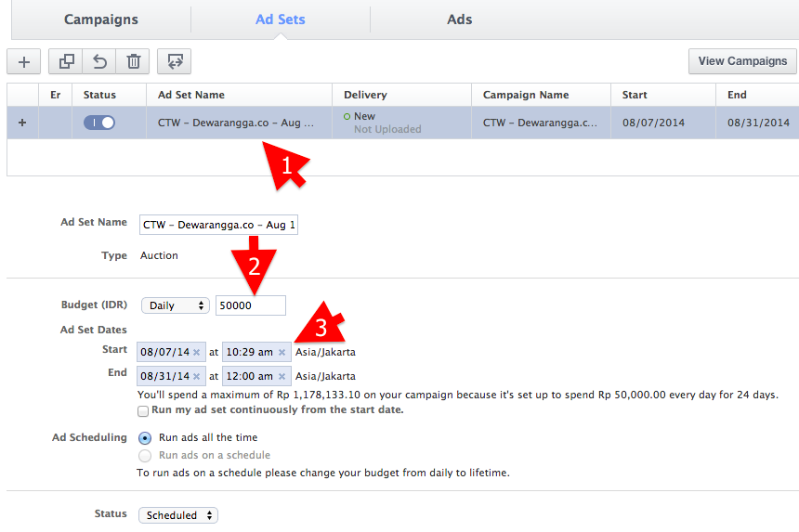
Task: Duplicate the selected ad set
Action: (x=66, y=62)
